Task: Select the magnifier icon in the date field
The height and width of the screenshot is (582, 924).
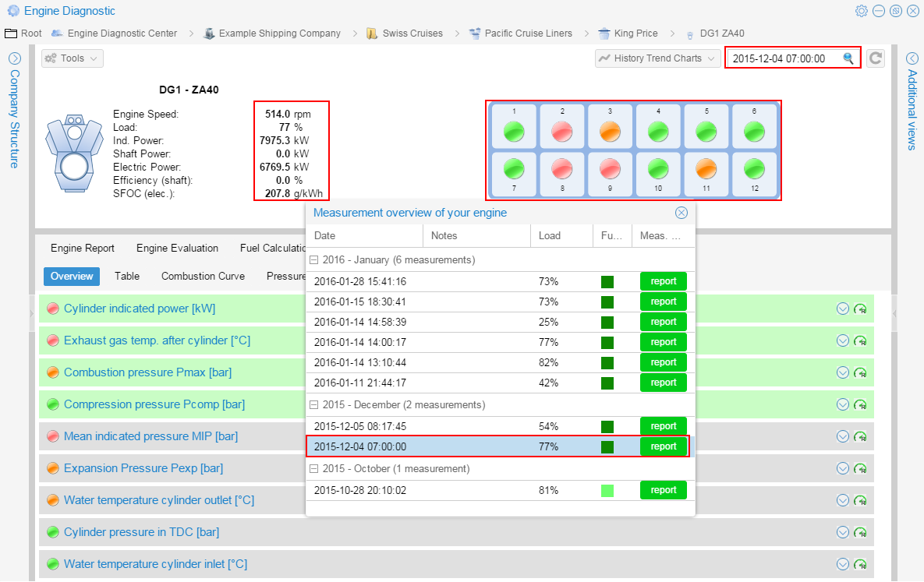Action: (849, 58)
